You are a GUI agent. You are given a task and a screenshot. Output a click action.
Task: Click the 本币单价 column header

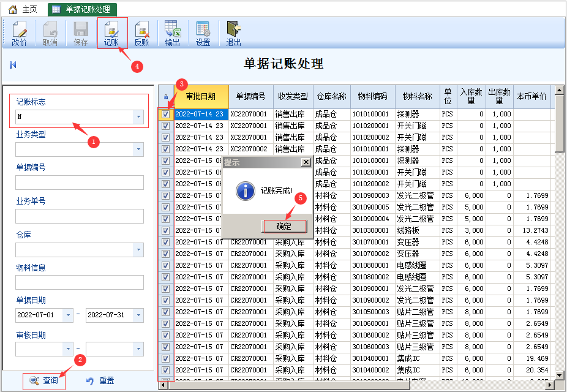click(x=532, y=97)
